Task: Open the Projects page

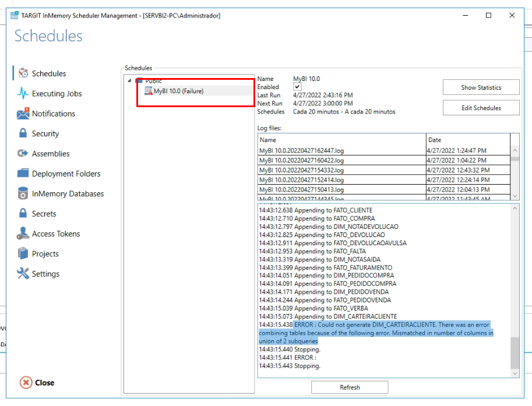Action: tap(45, 254)
